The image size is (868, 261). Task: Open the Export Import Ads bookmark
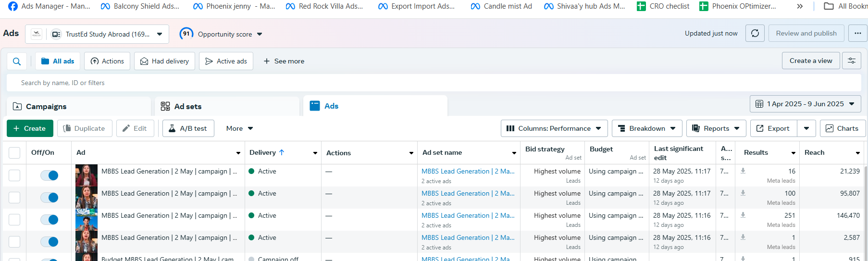pos(417,6)
